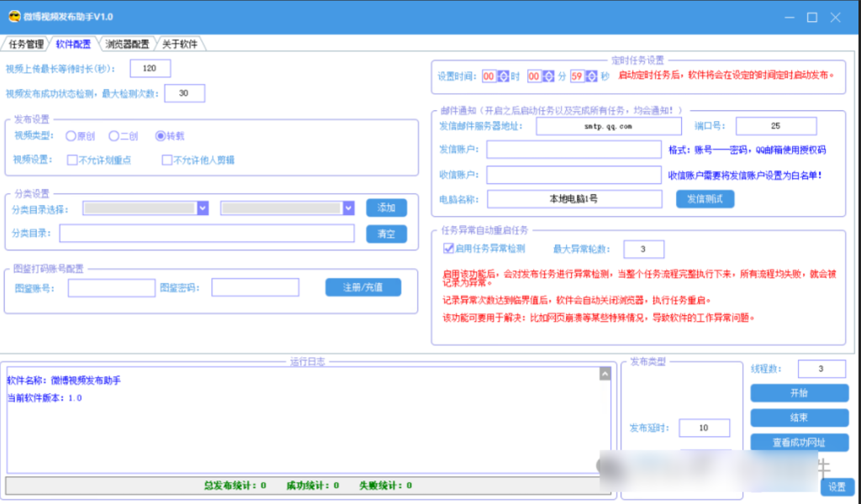Select the 二创 video type
Viewport: 861px width, 504px height.
[114, 136]
